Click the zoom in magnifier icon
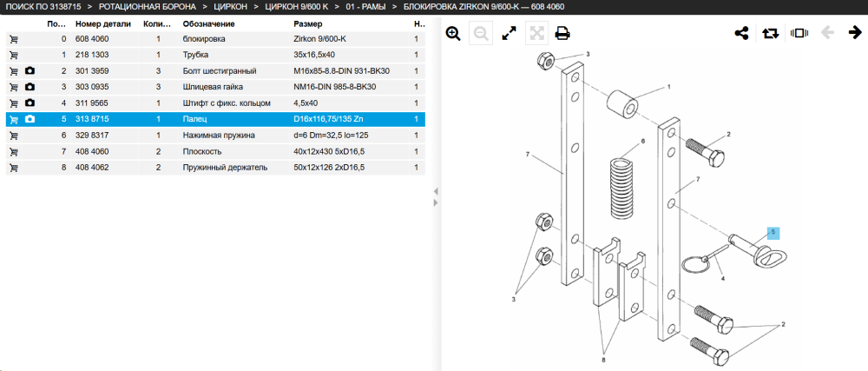Viewport: 868px width, 371px height. pyautogui.click(x=453, y=34)
